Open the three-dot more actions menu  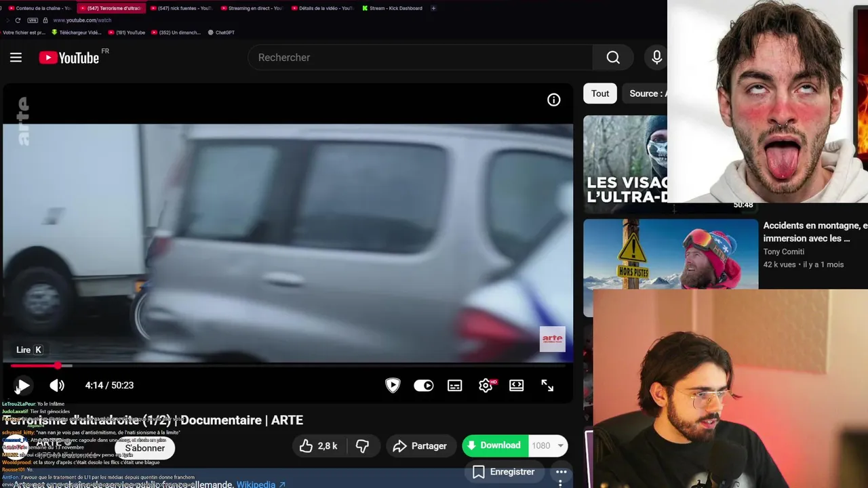pyautogui.click(x=561, y=472)
